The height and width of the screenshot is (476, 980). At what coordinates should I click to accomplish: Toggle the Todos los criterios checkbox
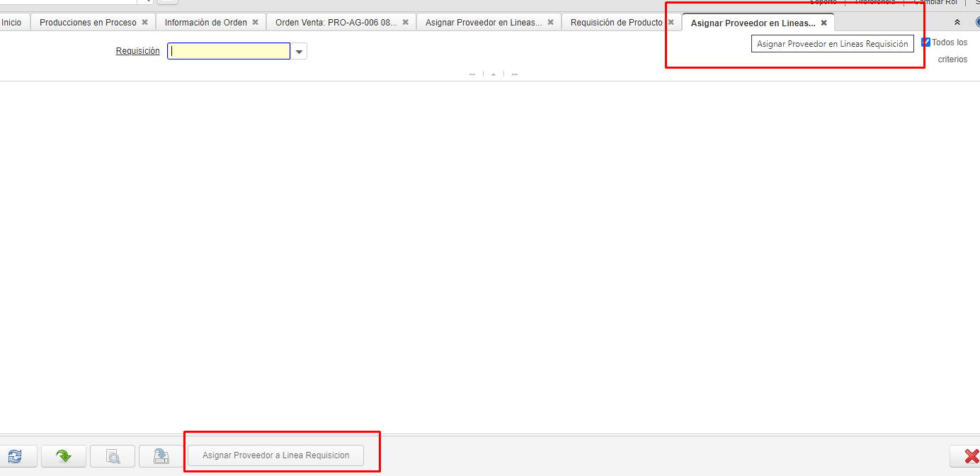(925, 42)
